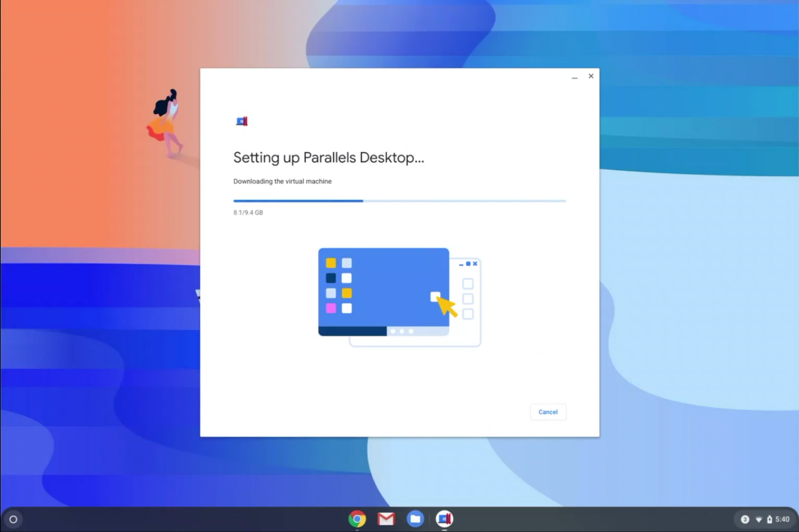Click the battery status icon
Viewport: 799px width, 532px height.
click(769, 519)
